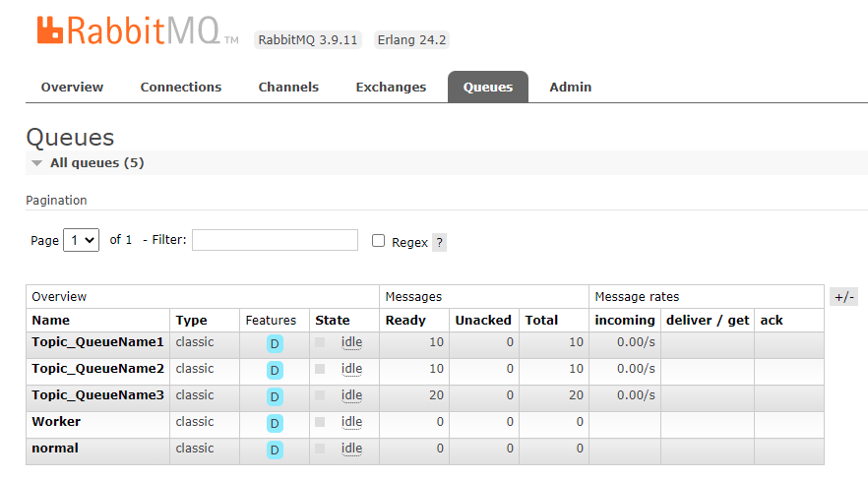Sort by the Type column header
The image size is (868, 479).
pyautogui.click(x=191, y=321)
